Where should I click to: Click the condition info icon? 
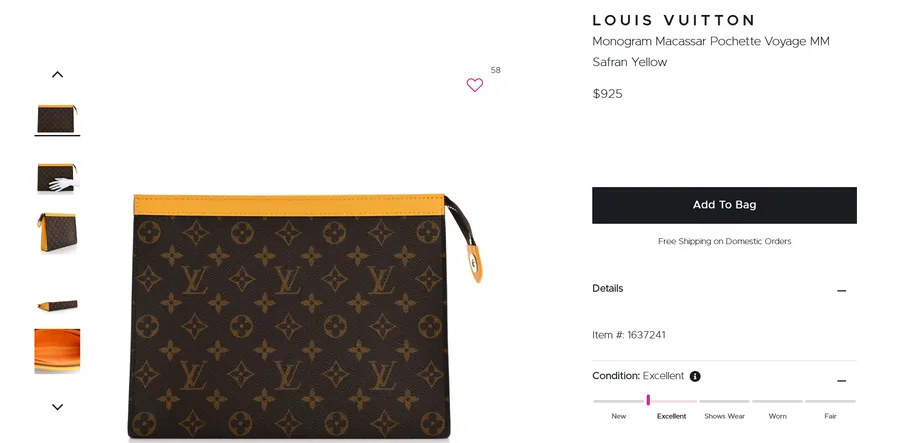coord(695,376)
